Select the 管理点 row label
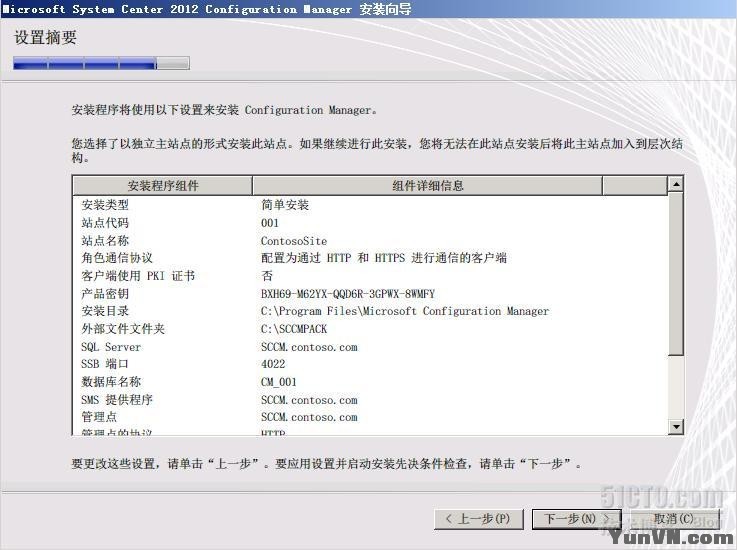The height and width of the screenshot is (550, 737). [99, 416]
